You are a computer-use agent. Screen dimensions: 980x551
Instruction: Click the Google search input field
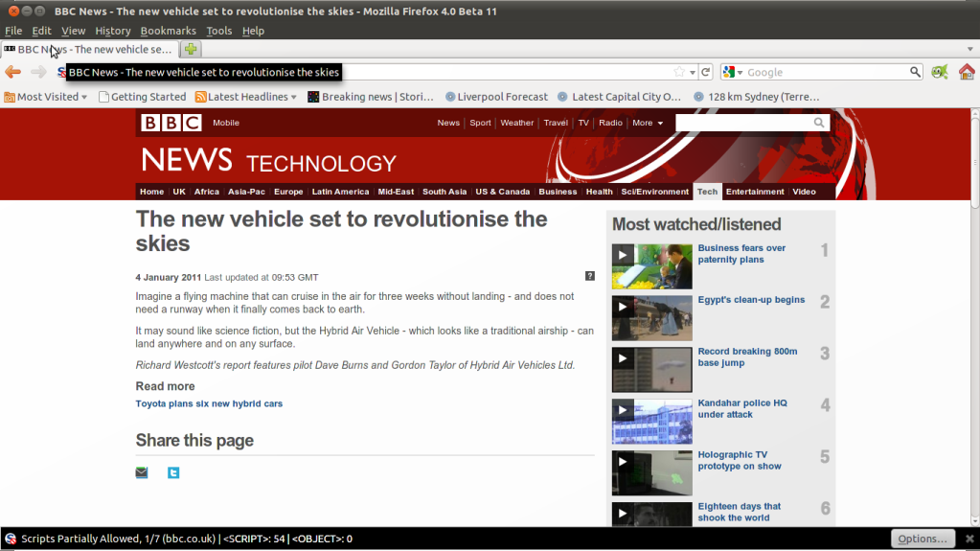pos(827,72)
